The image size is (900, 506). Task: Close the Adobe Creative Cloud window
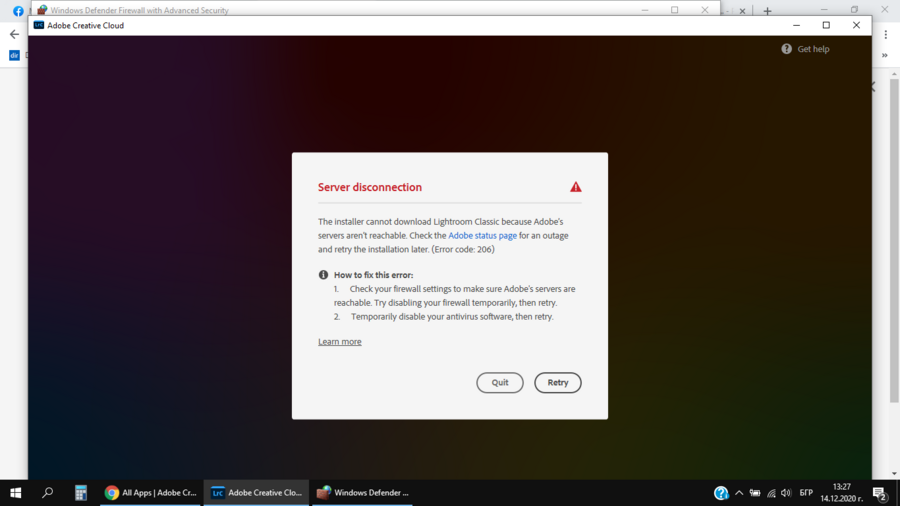[x=856, y=25]
